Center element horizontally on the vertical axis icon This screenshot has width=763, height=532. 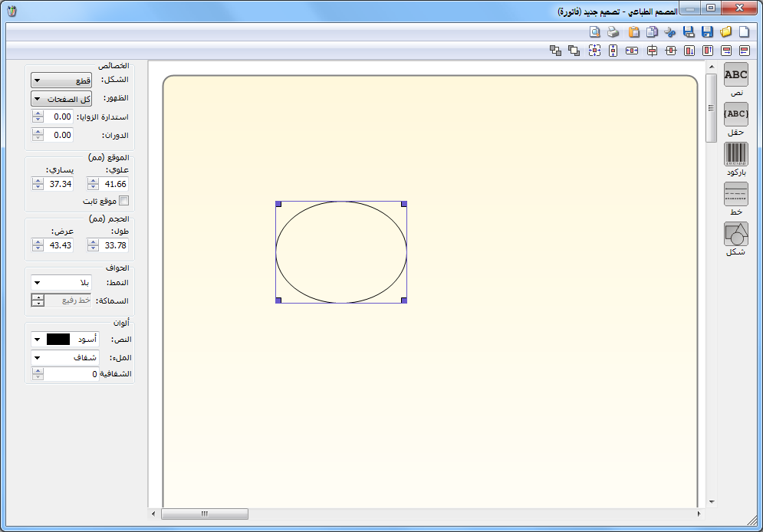[652, 51]
